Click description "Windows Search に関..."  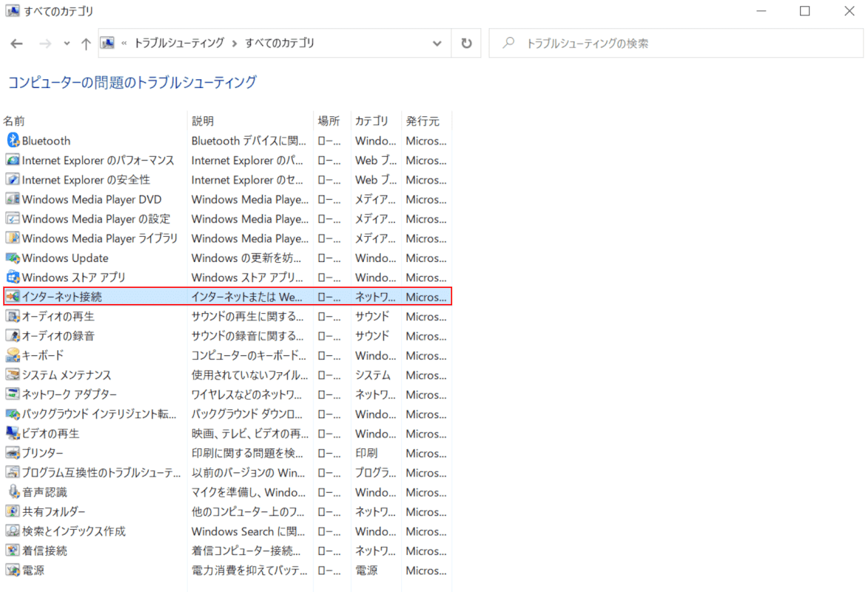[x=248, y=531]
